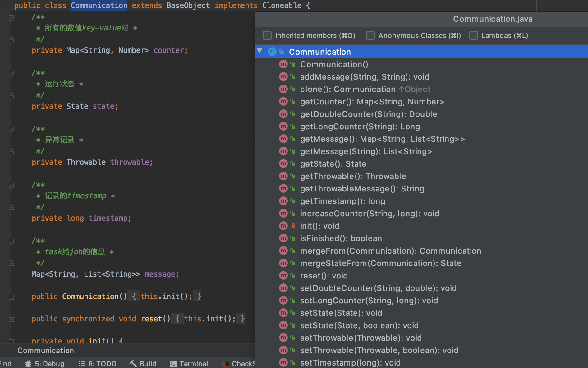The height and width of the screenshot is (368, 588).
Task: Click method icon of mergeStateFrom(Communication)
Action: point(283,263)
